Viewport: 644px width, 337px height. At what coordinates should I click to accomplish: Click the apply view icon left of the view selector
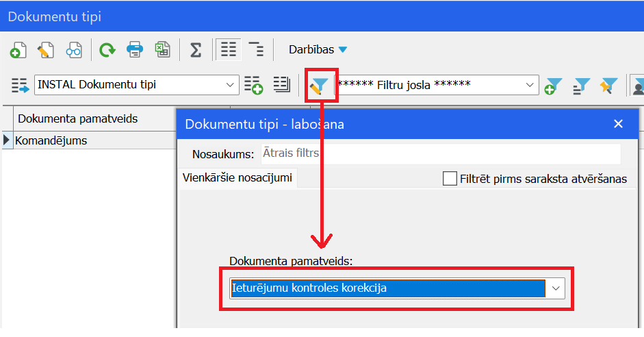(20, 85)
